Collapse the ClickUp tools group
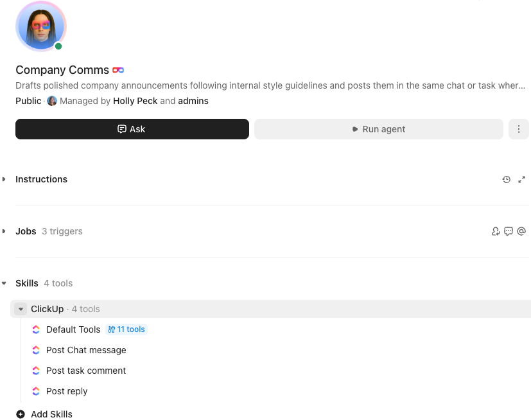 (20, 309)
